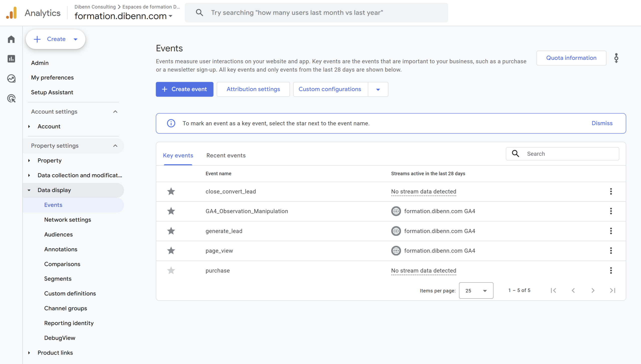Switch to Recent events tab
This screenshot has width=641, height=364.
click(226, 155)
